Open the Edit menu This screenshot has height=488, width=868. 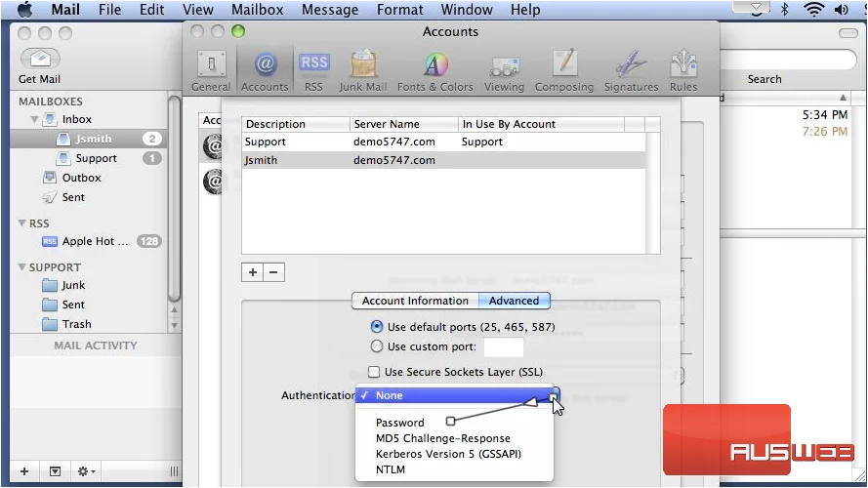[151, 10]
